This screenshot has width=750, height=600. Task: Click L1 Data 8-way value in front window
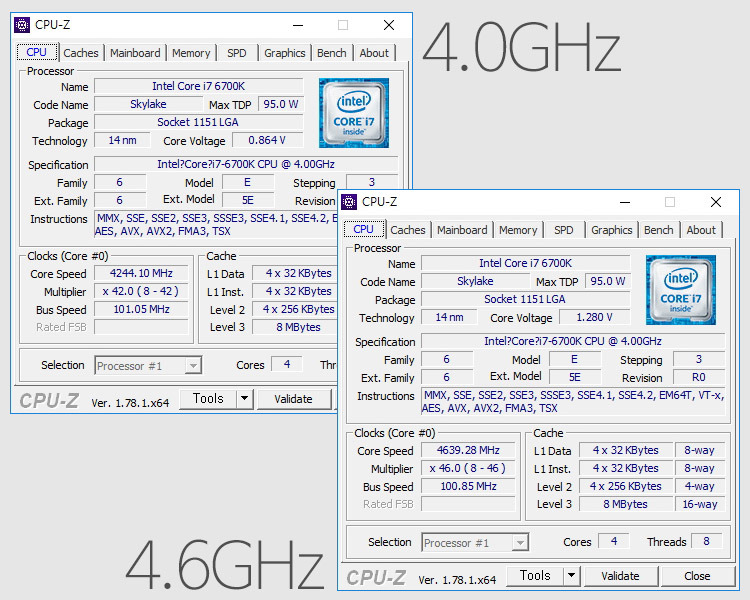point(699,450)
